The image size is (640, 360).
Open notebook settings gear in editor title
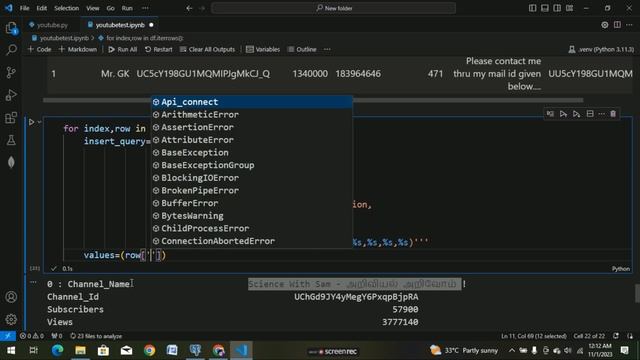pyautogui.click(x=604, y=25)
